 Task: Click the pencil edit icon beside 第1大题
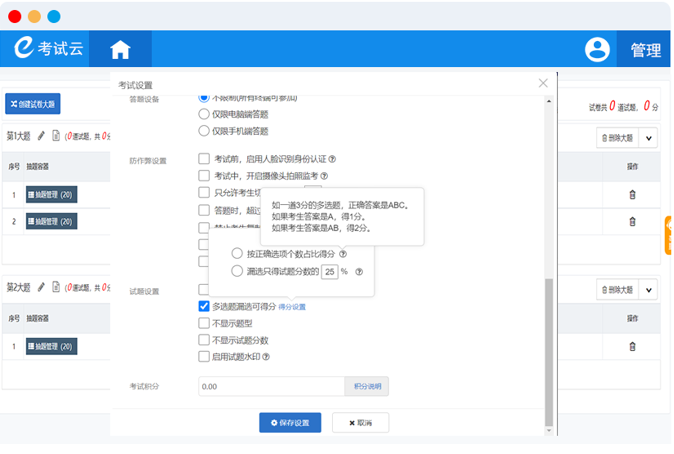pos(42,136)
